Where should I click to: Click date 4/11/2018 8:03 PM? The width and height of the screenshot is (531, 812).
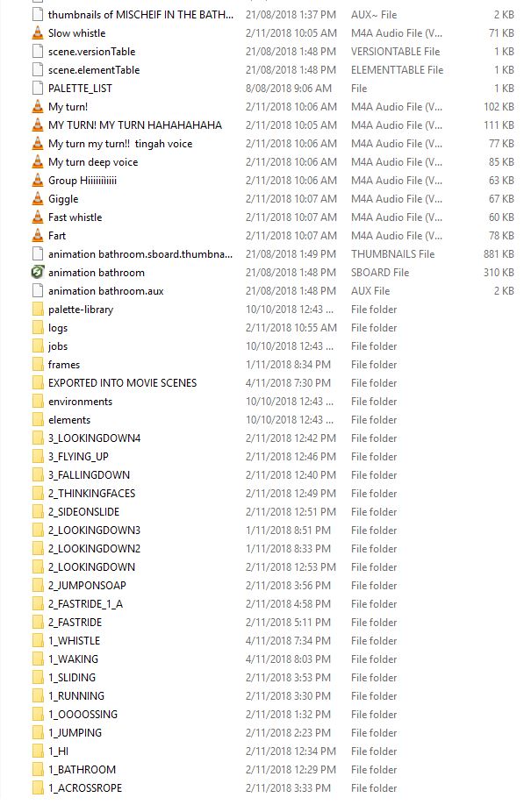click(x=288, y=659)
